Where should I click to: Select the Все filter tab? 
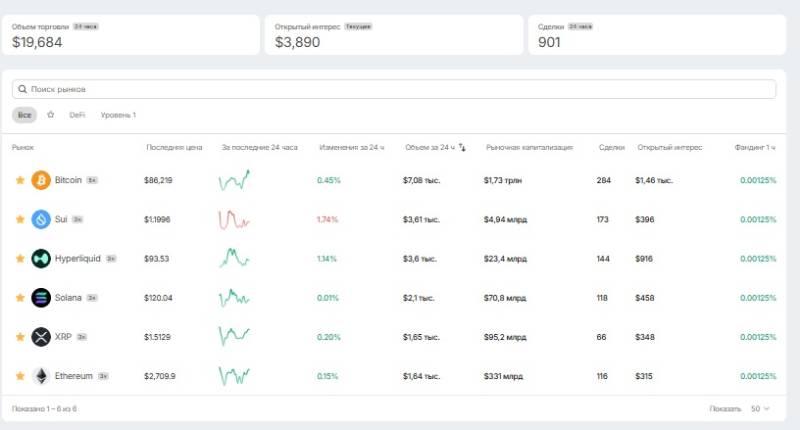point(24,115)
